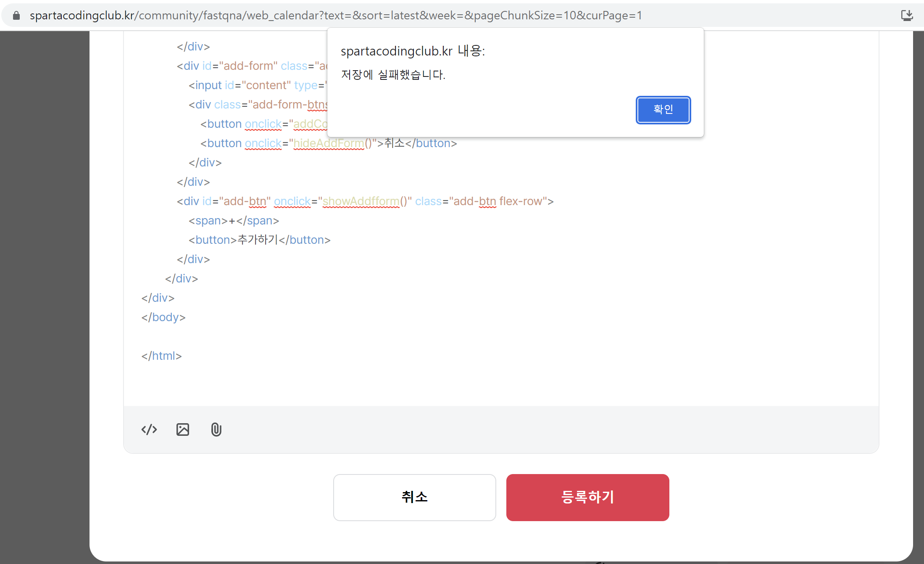Click the '</html>' line in the editor

click(x=162, y=356)
